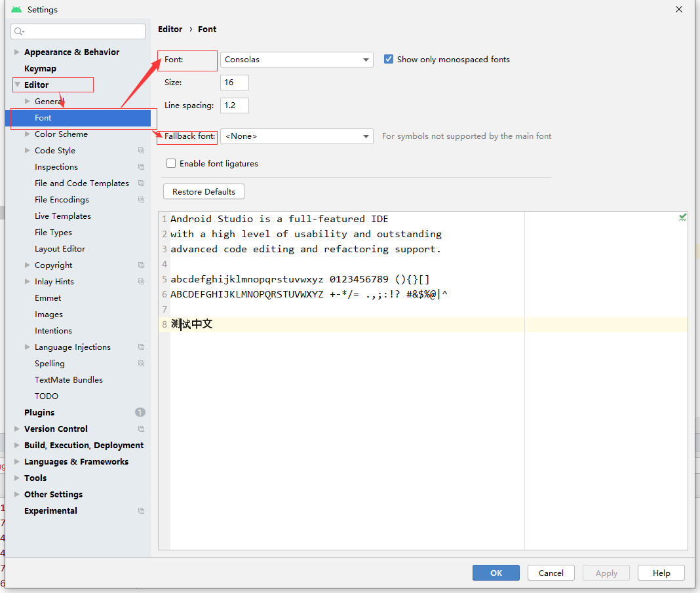This screenshot has height=593, width=700.
Task: Click the search magnifier icon
Action: (19, 31)
